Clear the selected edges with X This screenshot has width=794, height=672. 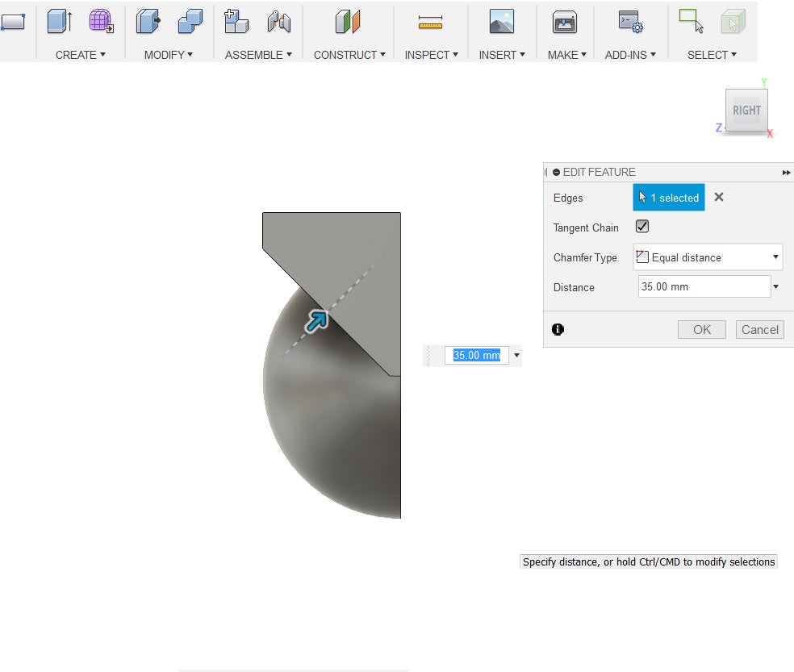(719, 197)
